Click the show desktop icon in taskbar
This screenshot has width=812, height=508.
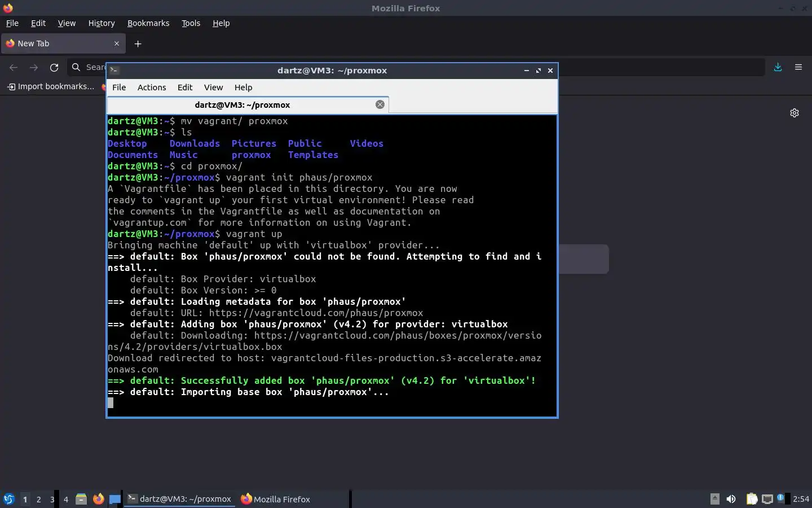(115, 499)
